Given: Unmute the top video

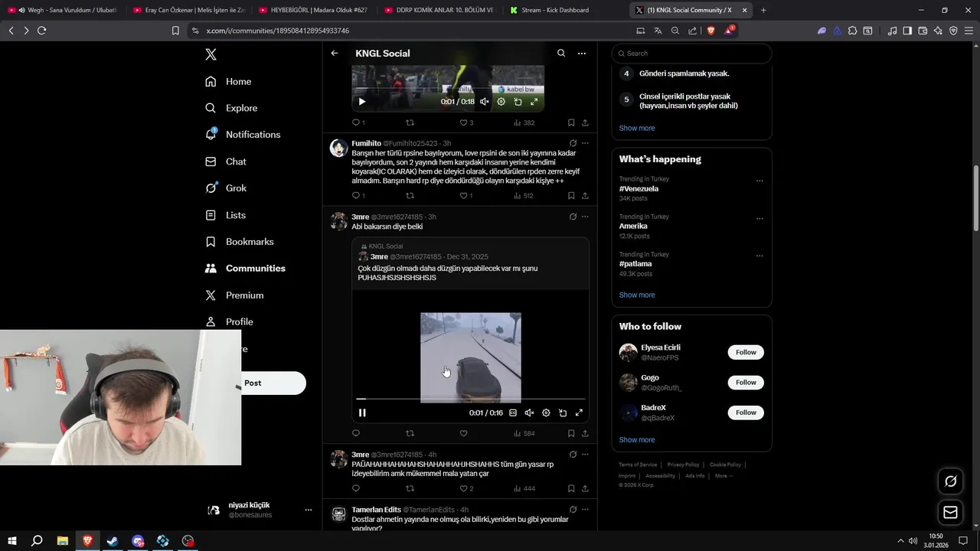Looking at the screenshot, I should pos(485,102).
